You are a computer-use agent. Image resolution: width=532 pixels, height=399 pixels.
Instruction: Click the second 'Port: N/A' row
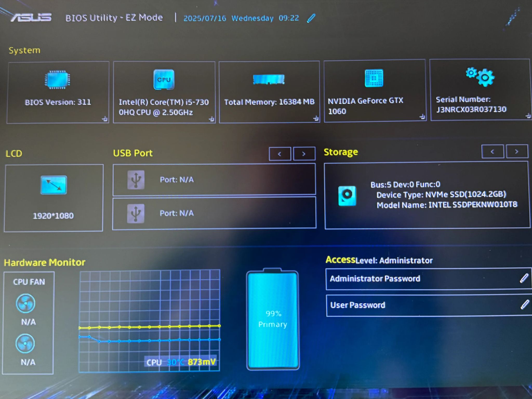point(214,213)
